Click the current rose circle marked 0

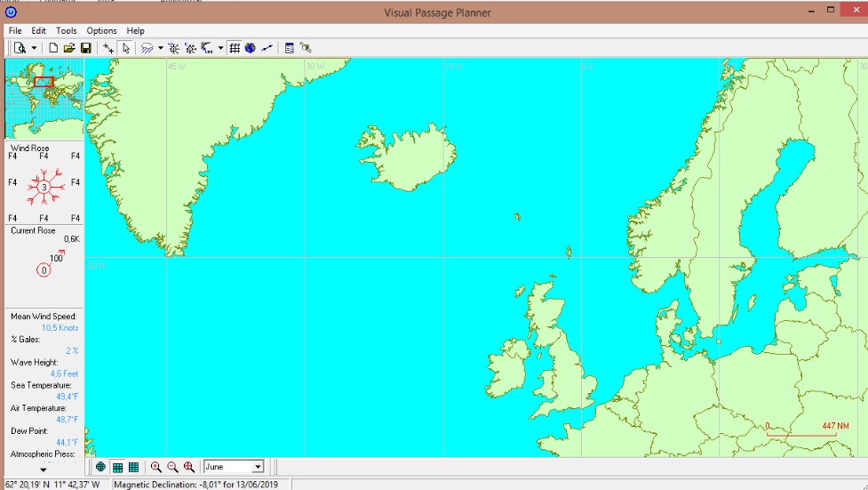[44, 270]
